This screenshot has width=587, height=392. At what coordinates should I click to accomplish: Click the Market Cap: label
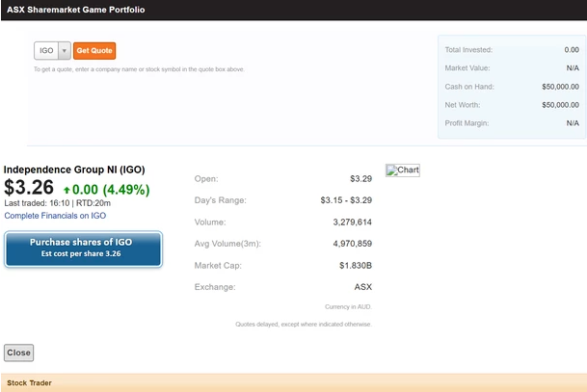pyautogui.click(x=218, y=266)
